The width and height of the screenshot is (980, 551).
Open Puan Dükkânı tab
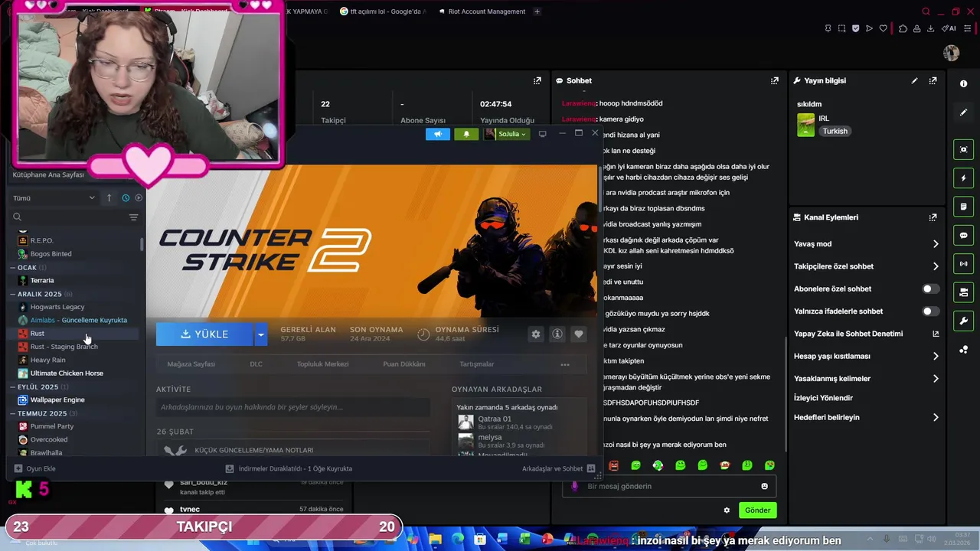tap(404, 364)
